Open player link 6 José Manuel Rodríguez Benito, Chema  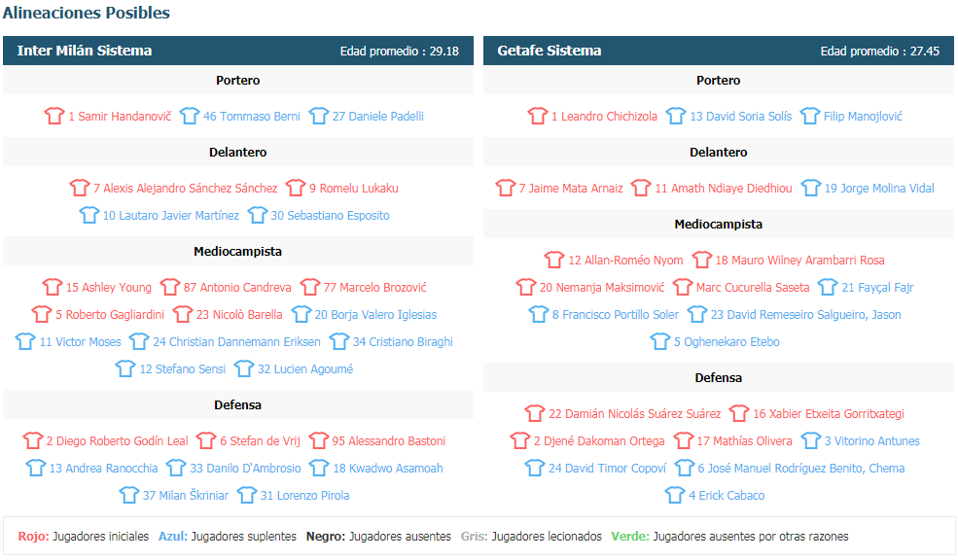801,469
